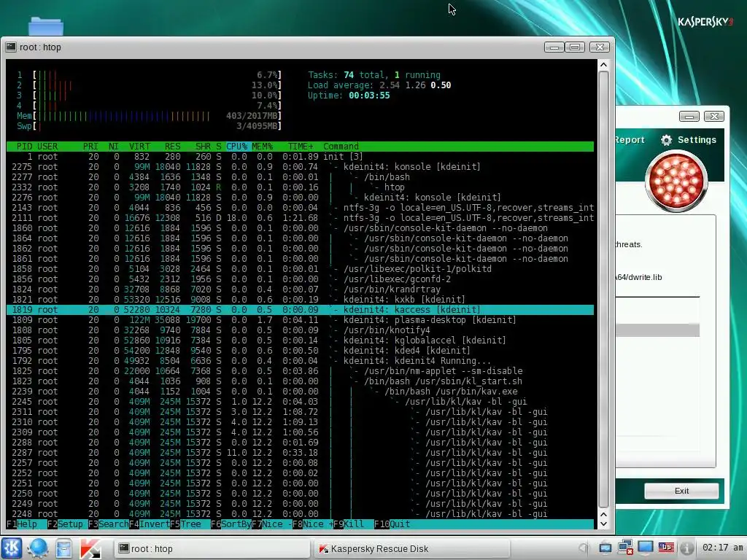Click the display monitor tray icon
Viewport: 747px width, 560px height.
click(646, 548)
